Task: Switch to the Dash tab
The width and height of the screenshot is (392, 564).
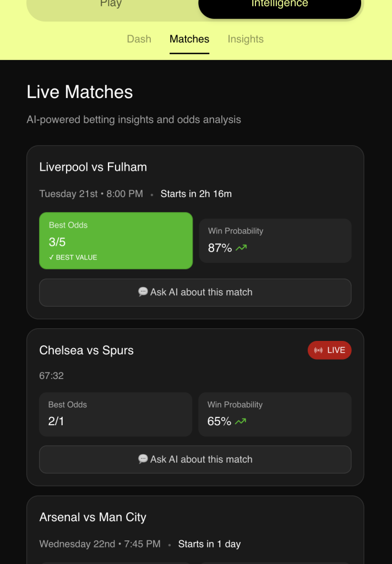Action: (139, 39)
